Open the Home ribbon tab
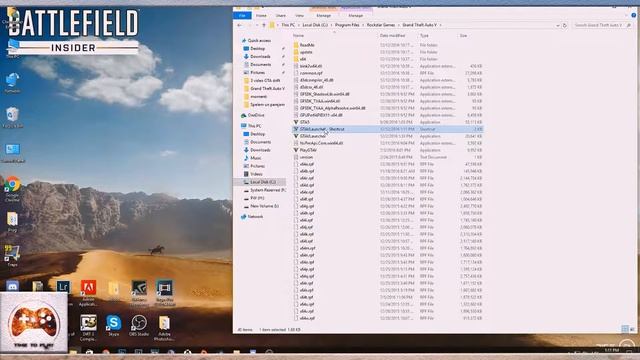640x360 pixels. coord(261,16)
